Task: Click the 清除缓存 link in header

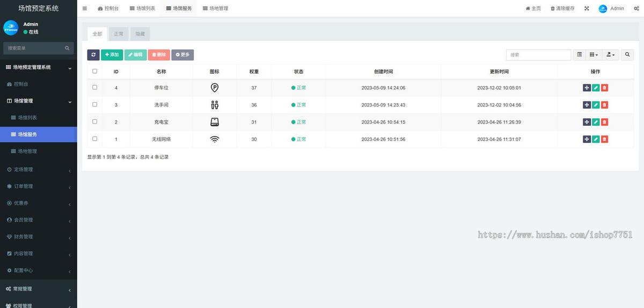Action: click(562, 9)
